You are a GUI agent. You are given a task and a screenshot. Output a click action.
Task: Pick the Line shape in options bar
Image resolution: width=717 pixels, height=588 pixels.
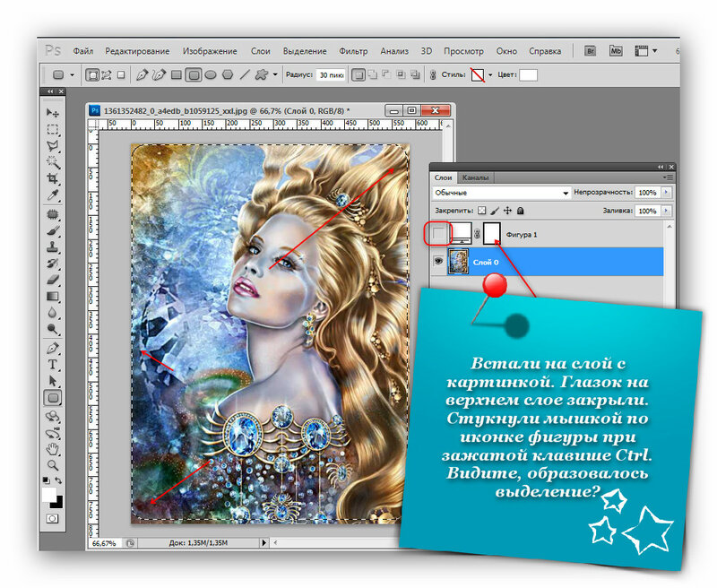[245, 74]
